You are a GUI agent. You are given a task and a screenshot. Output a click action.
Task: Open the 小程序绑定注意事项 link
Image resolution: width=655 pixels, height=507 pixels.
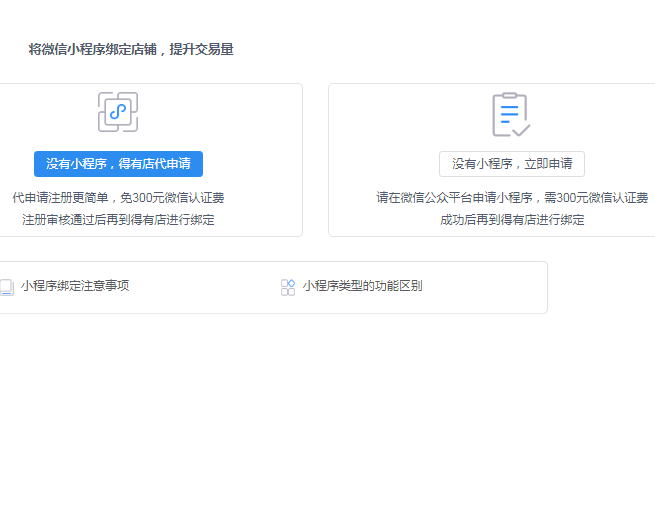point(75,286)
